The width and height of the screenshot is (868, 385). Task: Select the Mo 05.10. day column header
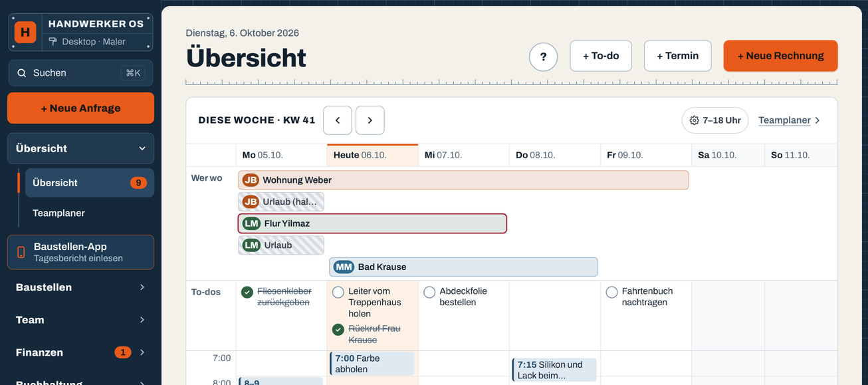click(281, 155)
